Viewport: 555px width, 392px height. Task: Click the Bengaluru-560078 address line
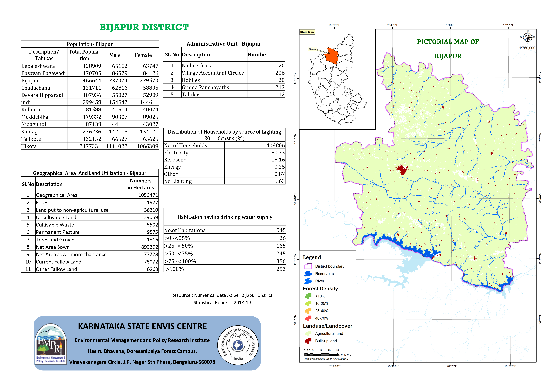142,362
